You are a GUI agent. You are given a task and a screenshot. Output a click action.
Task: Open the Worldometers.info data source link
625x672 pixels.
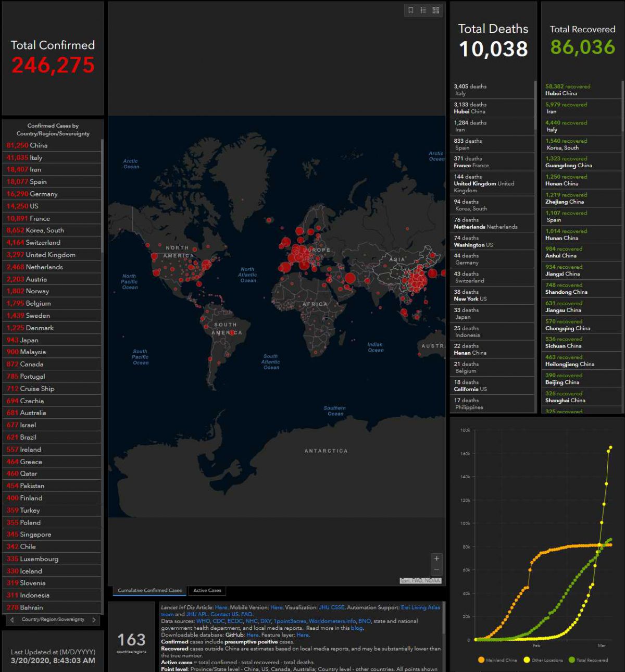(x=332, y=621)
